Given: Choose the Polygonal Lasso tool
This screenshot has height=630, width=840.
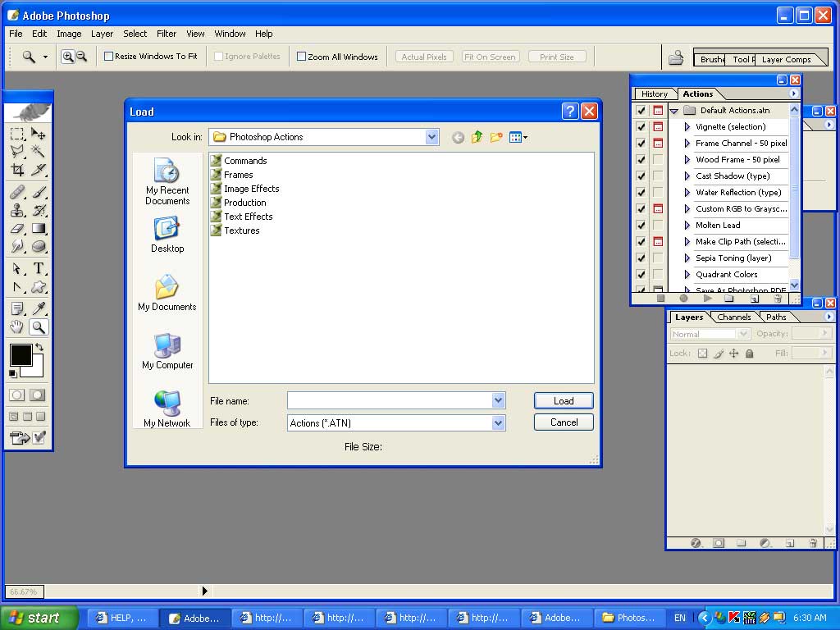Looking at the screenshot, I should click(17, 152).
